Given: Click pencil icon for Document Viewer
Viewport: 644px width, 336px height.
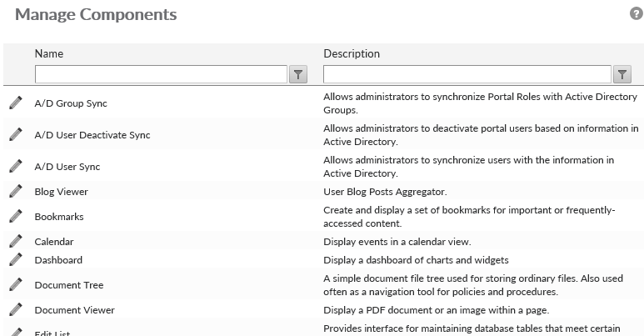Looking at the screenshot, I should pyautogui.click(x=16, y=309).
